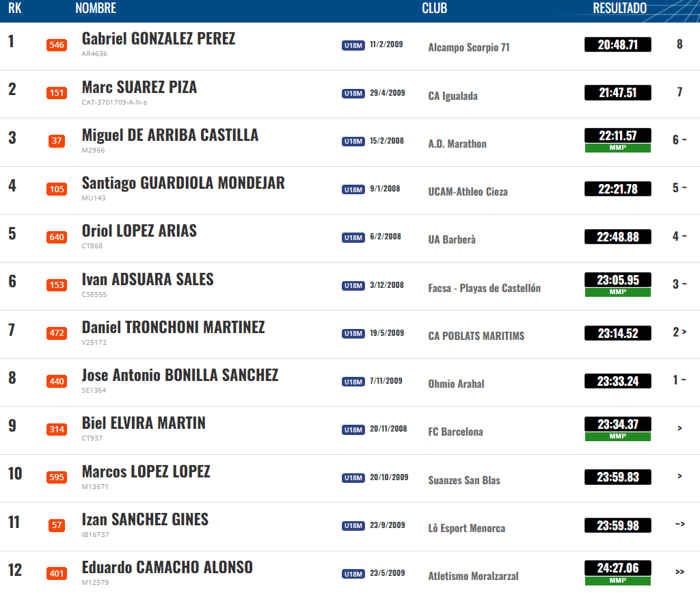Click the MMP tag under 24:27.06
This screenshot has height=593, width=700.
[x=618, y=581]
